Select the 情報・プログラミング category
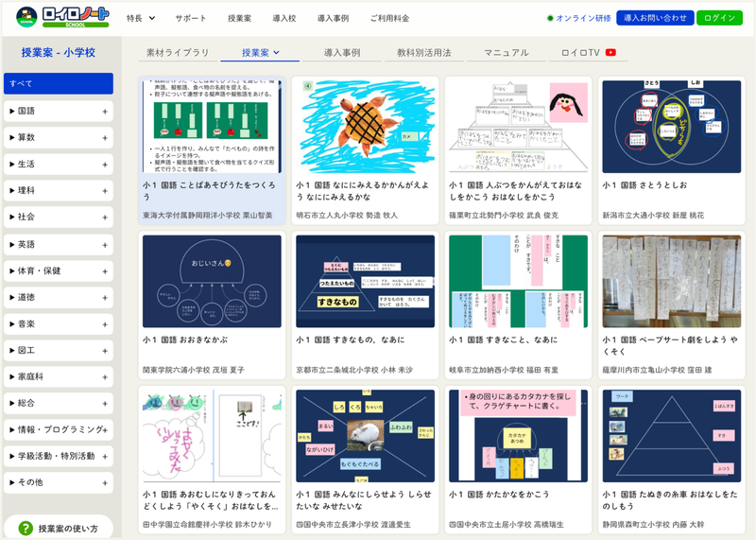The height and width of the screenshot is (540, 756). tap(59, 429)
